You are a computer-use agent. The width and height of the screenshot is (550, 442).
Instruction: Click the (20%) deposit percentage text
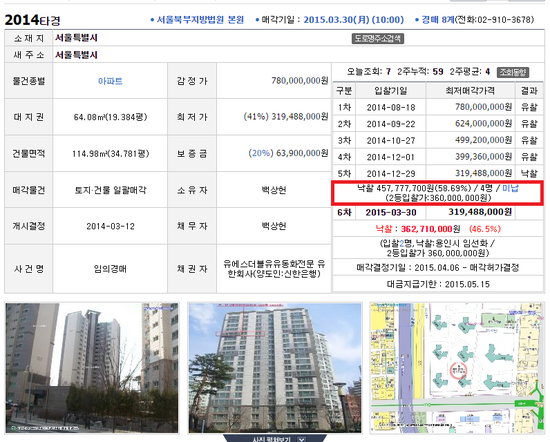pyautogui.click(x=261, y=153)
